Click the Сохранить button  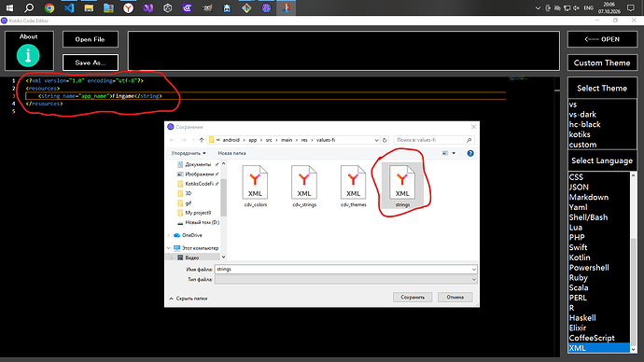point(413,297)
